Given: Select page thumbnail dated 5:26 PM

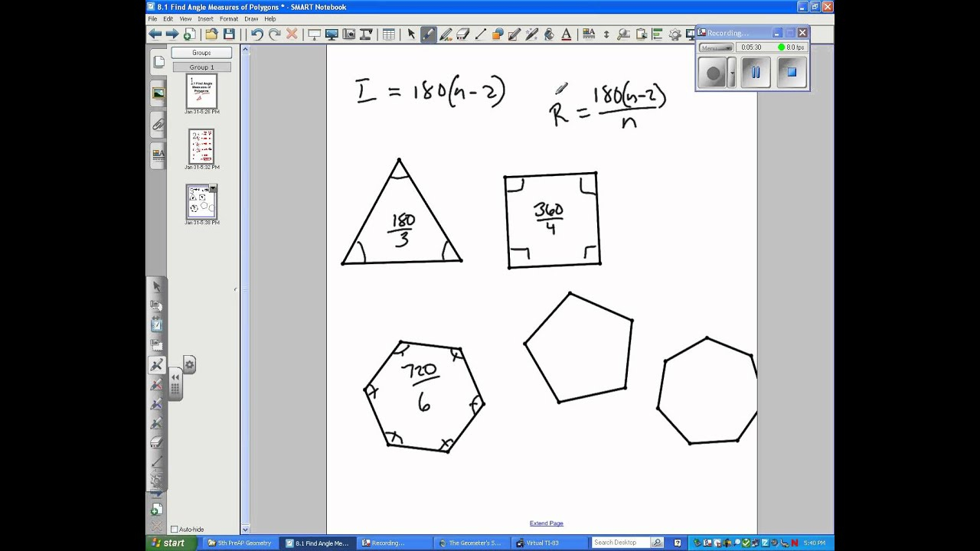Looking at the screenshot, I should tap(201, 91).
